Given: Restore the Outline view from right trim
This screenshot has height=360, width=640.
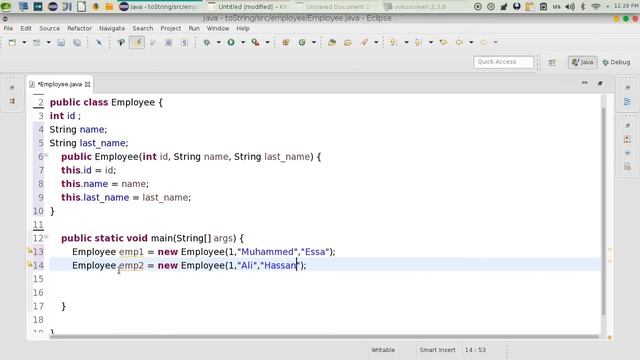Looking at the screenshot, I should 627,101.
